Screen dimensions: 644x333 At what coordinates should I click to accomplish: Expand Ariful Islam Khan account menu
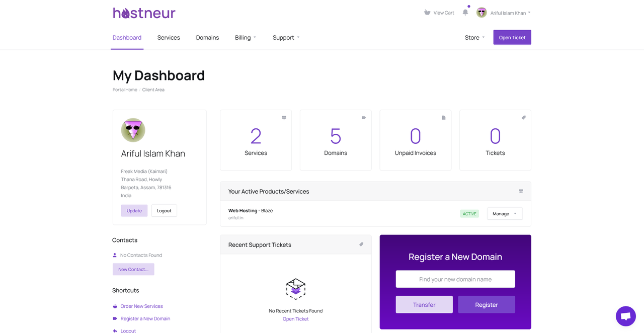point(510,13)
